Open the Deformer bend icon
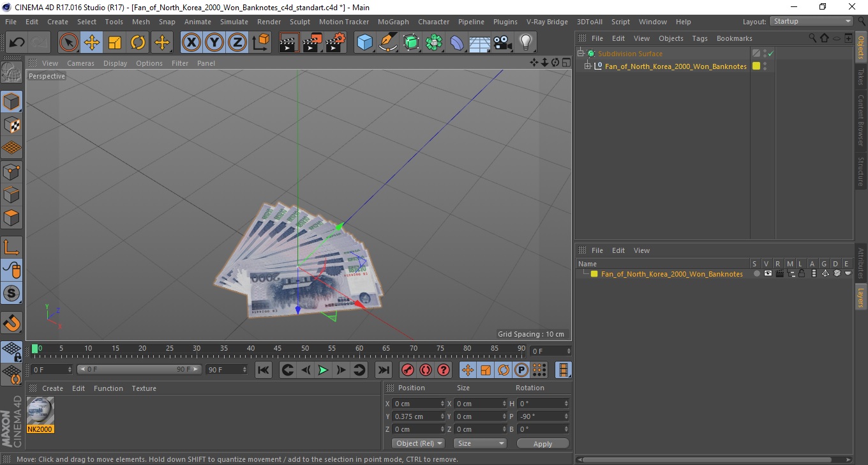The image size is (868, 465). coord(457,43)
